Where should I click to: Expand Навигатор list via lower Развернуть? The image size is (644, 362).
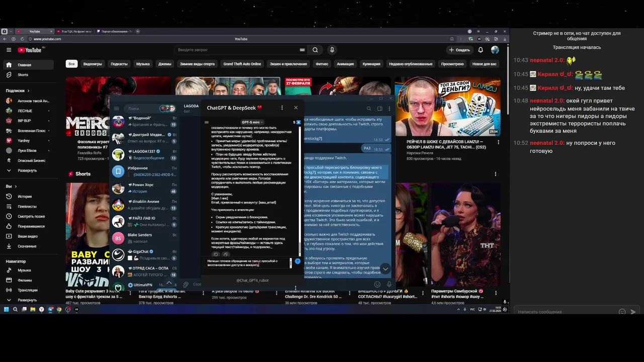click(28, 300)
